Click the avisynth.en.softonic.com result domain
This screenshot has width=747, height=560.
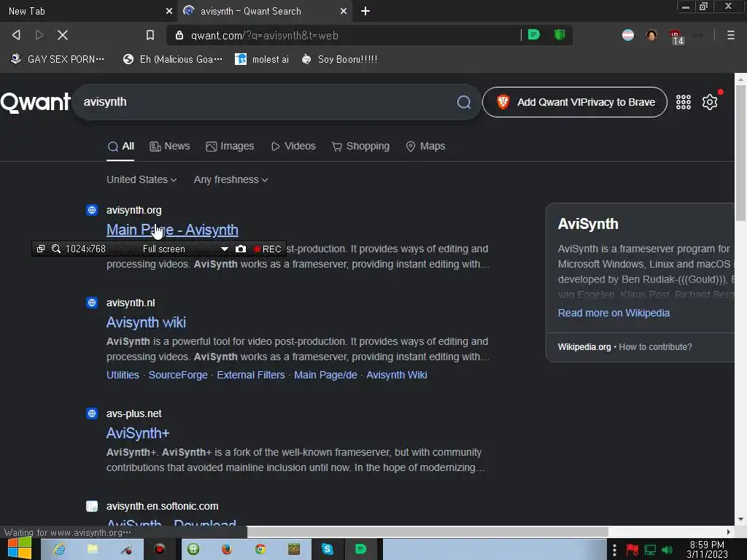tap(163, 506)
